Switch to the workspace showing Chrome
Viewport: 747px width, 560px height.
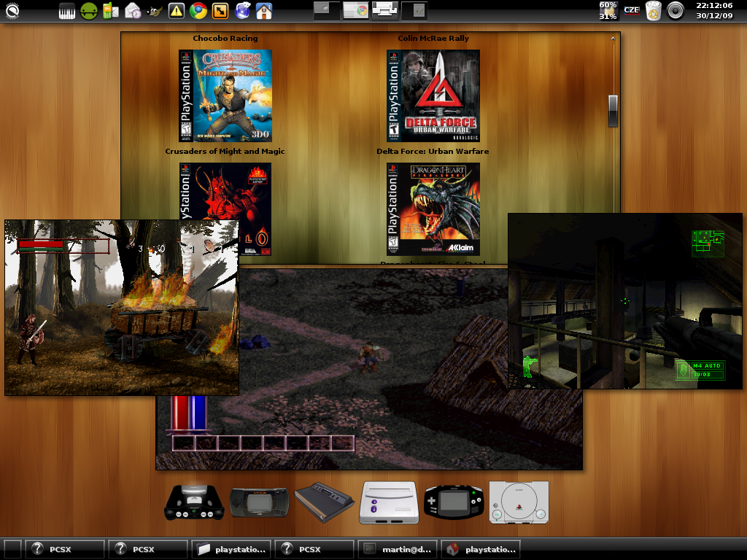coord(356,10)
